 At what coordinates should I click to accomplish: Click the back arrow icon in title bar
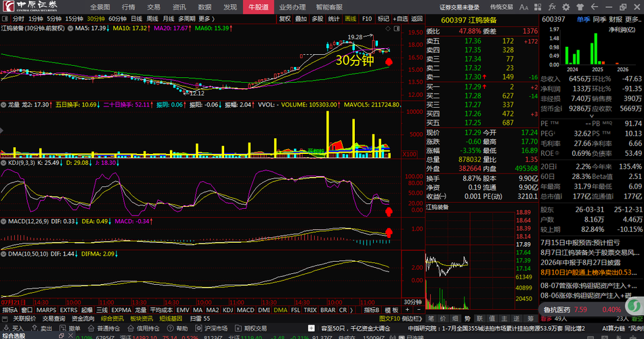pos(594,7)
